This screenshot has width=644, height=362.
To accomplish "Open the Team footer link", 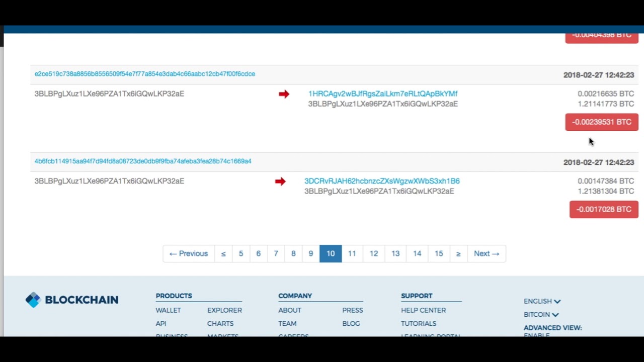I will [287, 324].
